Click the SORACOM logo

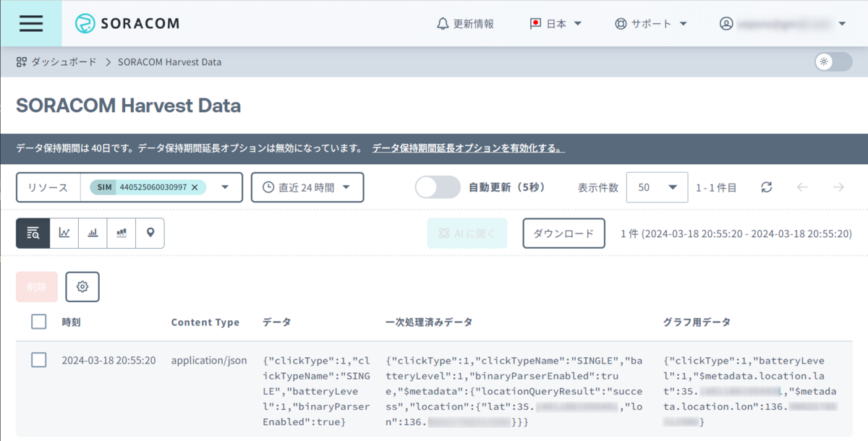tap(127, 23)
